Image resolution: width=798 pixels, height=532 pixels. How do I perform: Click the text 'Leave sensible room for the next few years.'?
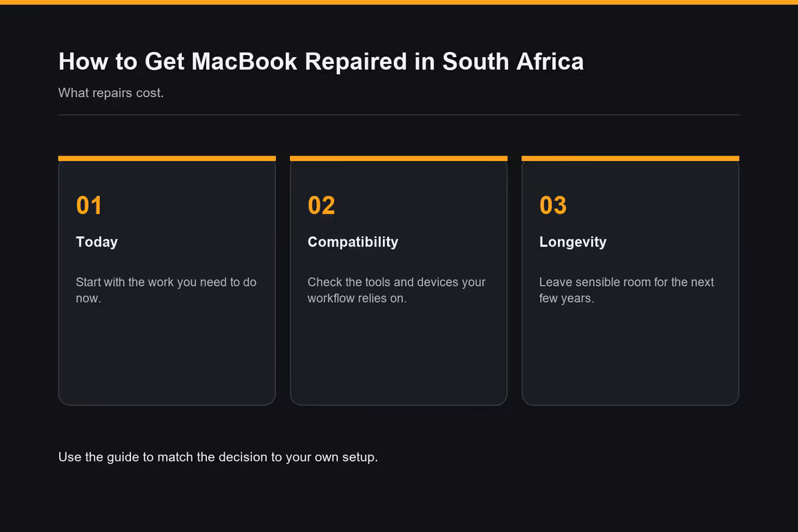626,290
